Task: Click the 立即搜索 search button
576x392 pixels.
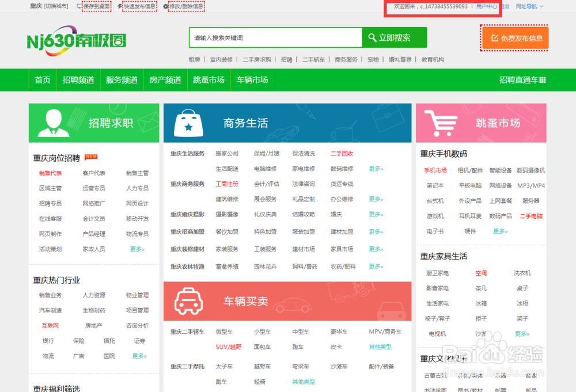Action: pos(396,37)
